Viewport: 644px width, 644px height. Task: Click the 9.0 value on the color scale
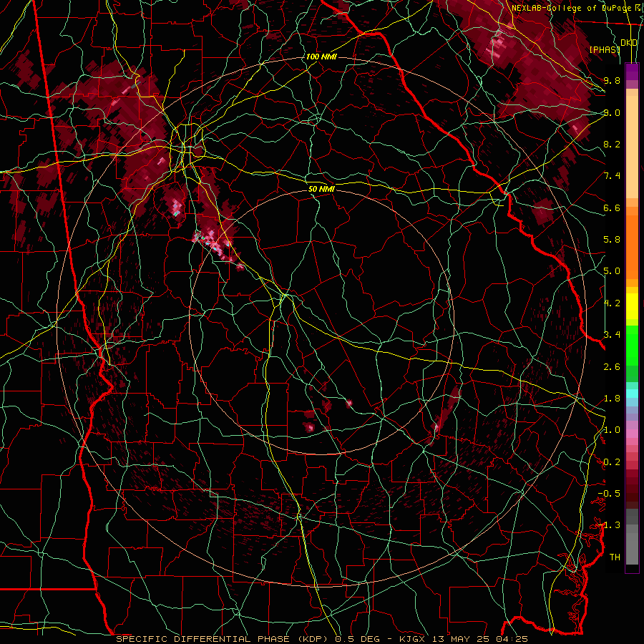pos(612,112)
